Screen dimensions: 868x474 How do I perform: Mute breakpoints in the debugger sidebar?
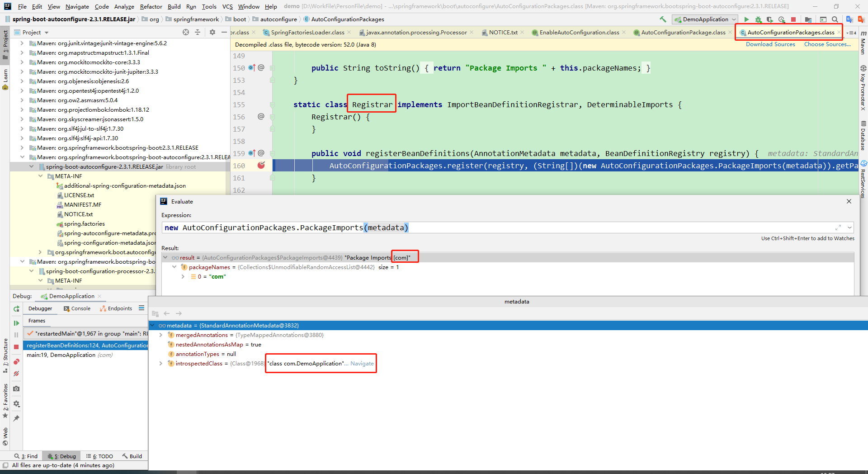[16, 374]
